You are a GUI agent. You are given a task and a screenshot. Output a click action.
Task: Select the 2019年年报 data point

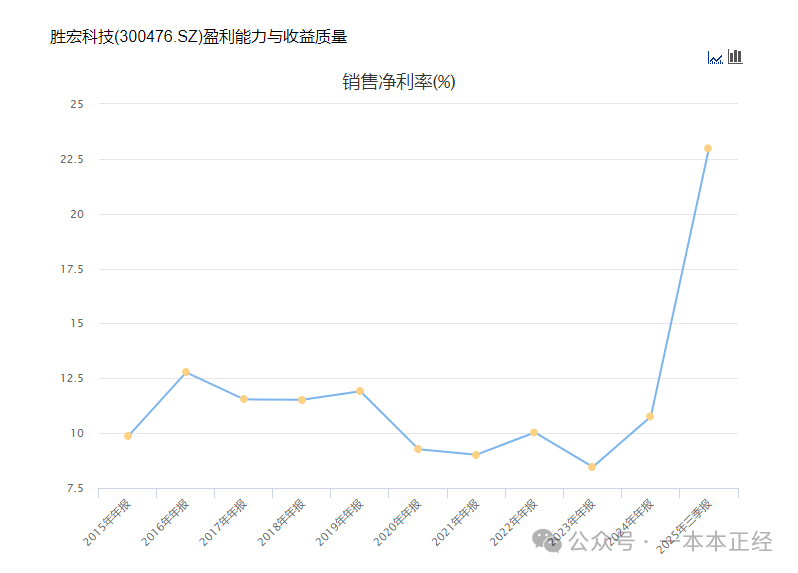coord(360,391)
